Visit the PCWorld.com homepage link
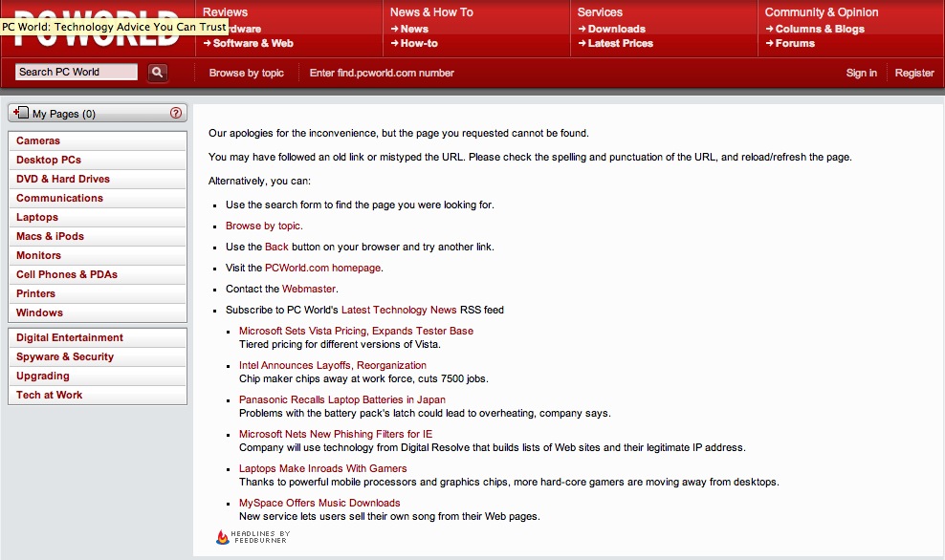Viewport: 945px width, 560px height. [322, 268]
